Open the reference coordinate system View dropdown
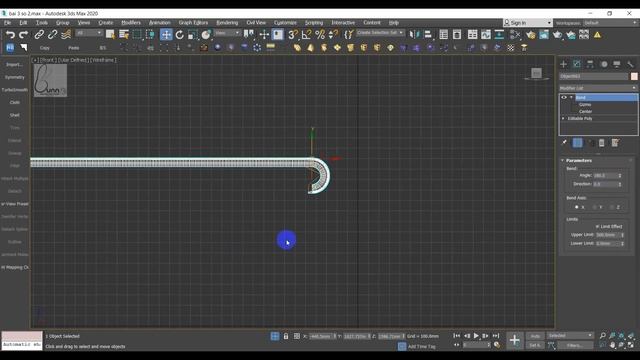Image resolution: width=640 pixels, height=360 pixels. tap(227, 33)
